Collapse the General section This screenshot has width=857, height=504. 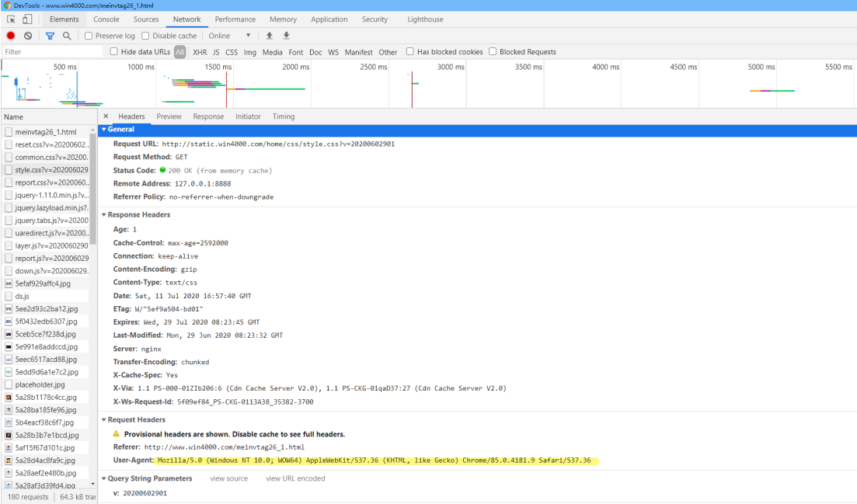pos(104,130)
